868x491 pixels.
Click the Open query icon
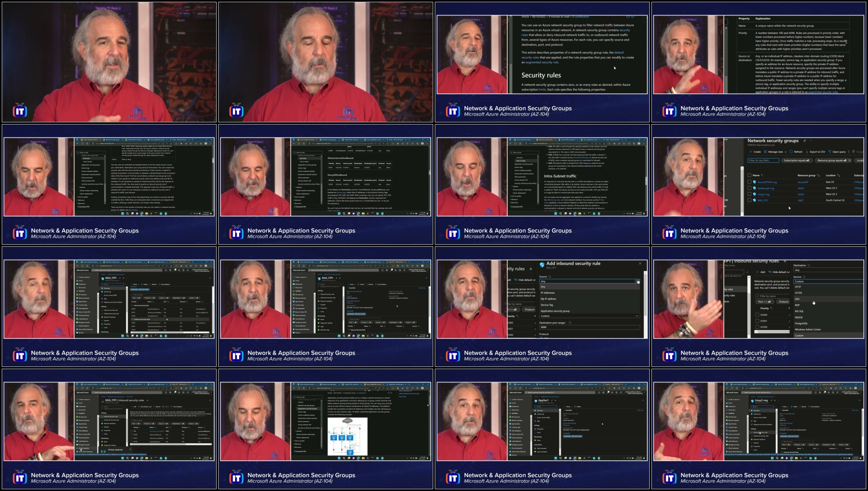pyautogui.click(x=829, y=152)
